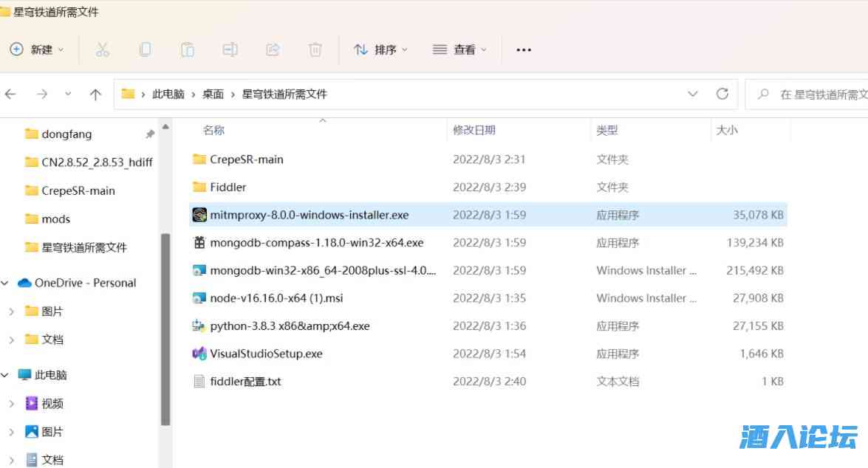This screenshot has width=868, height=468.
Task: Sort by the 名称 column header
Action: pyautogui.click(x=213, y=130)
